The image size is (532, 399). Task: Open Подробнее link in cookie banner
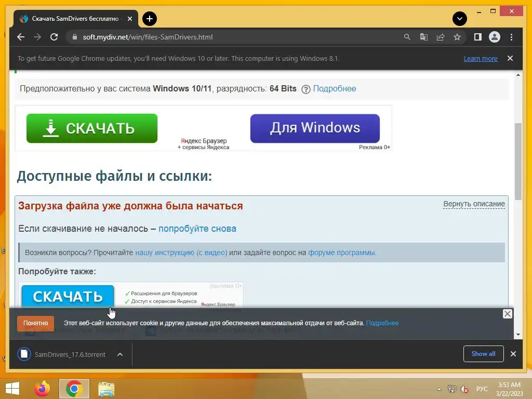point(382,323)
